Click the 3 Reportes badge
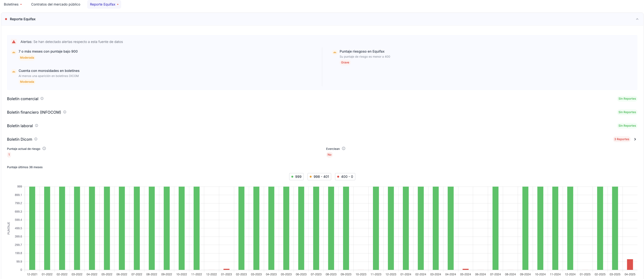The height and width of the screenshot is (279, 644). pos(622,139)
